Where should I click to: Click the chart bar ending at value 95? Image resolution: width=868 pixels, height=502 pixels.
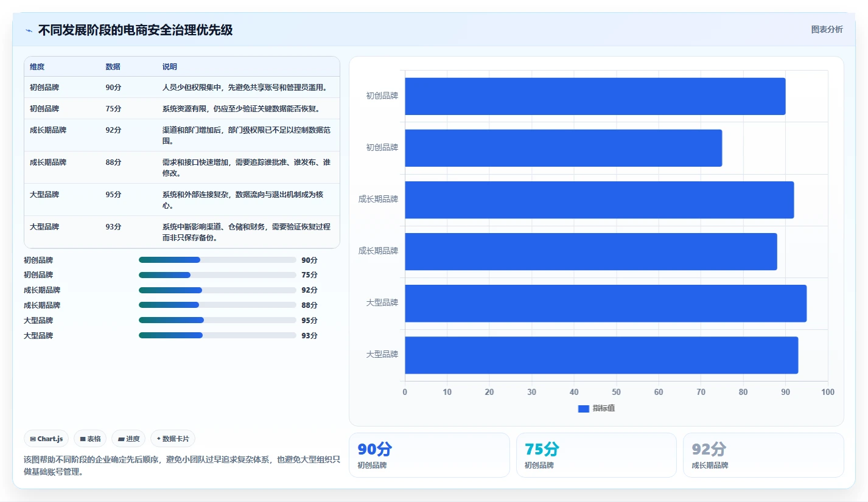coord(606,303)
